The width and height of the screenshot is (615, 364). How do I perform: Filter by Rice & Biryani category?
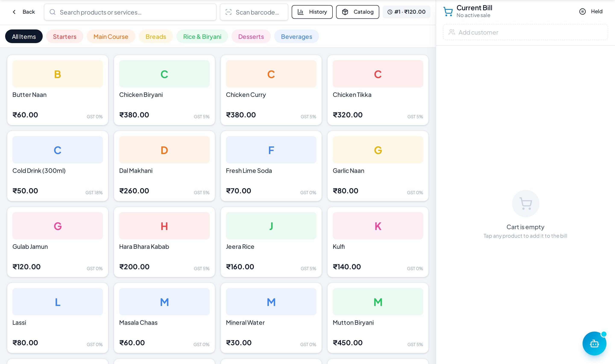click(x=202, y=36)
